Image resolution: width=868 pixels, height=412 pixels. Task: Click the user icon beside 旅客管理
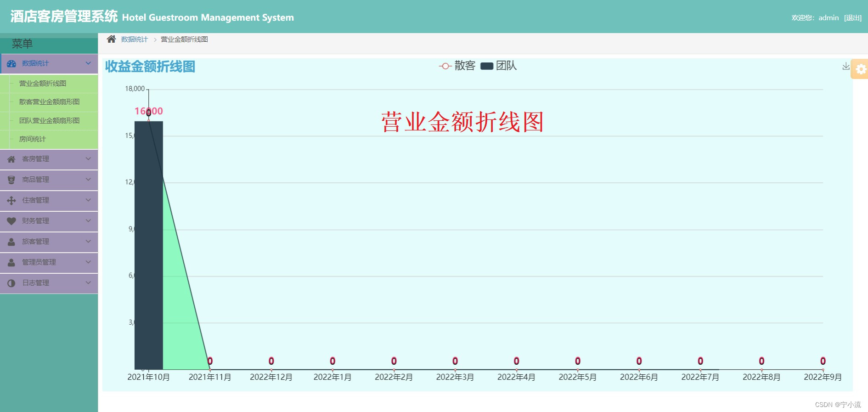11,242
